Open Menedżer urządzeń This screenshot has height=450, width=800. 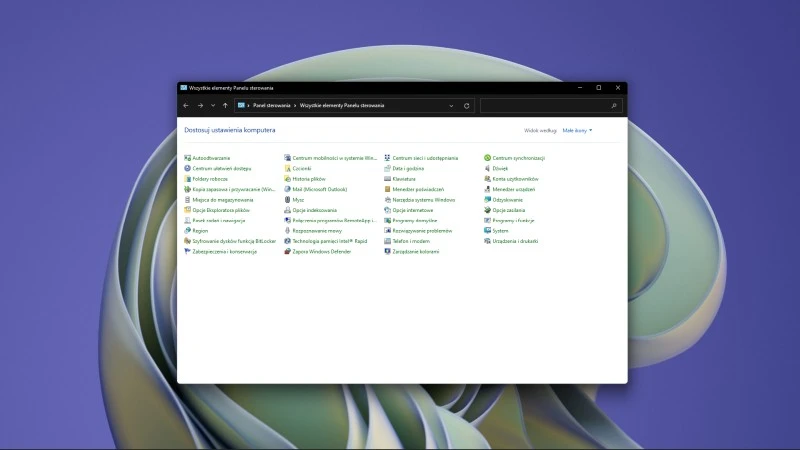[x=510, y=189]
